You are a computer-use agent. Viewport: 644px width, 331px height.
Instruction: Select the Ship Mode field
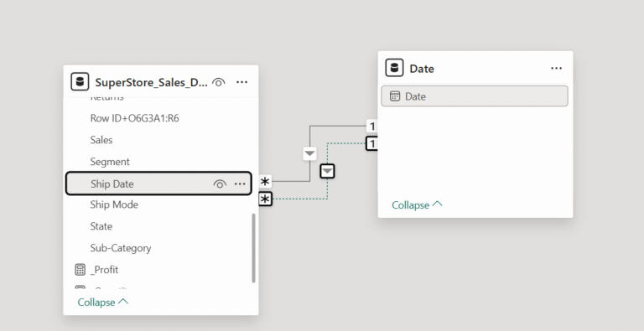click(114, 204)
